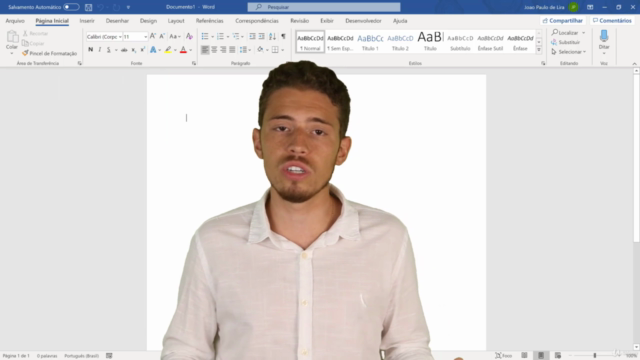This screenshot has width=640, height=360.
Task: Switch to the Inserir tab
Action: (87, 21)
